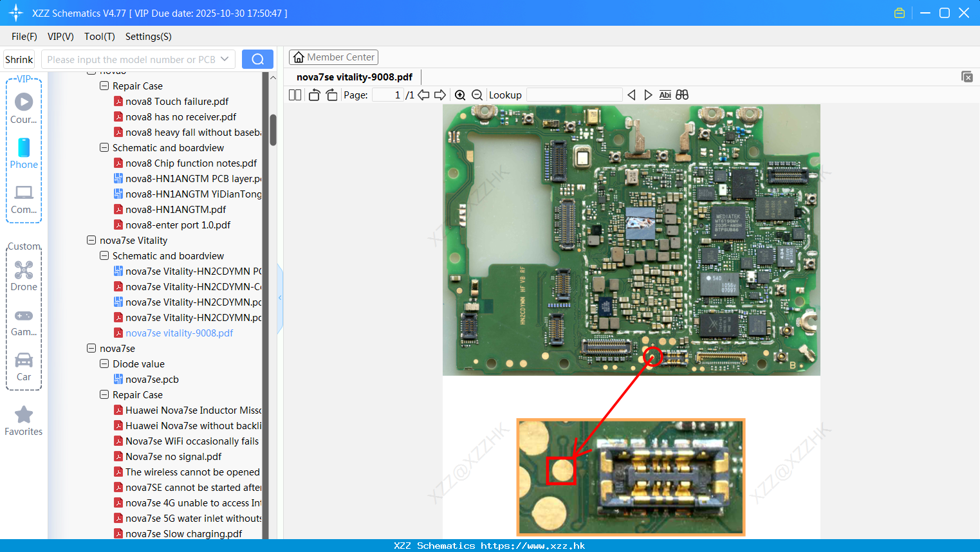Collapse nova8 Schematic and boardview folder
980x552 pixels.
pos(104,147)
